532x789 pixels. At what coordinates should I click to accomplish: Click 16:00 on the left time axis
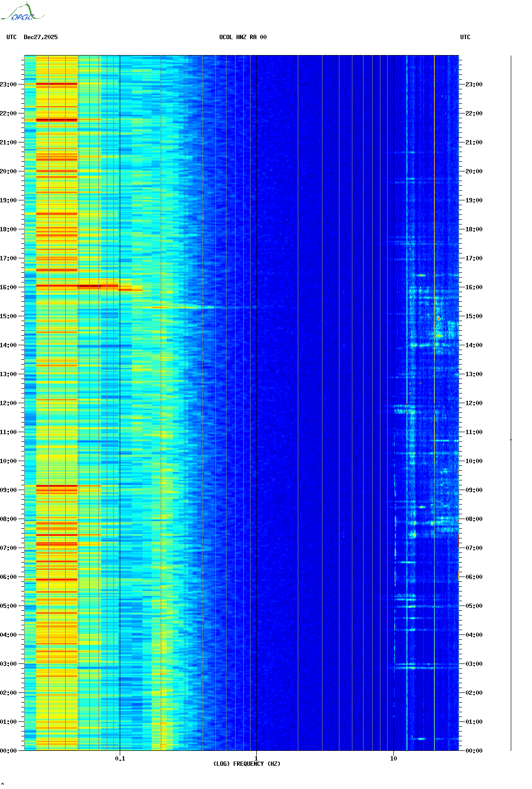[8, 287]
